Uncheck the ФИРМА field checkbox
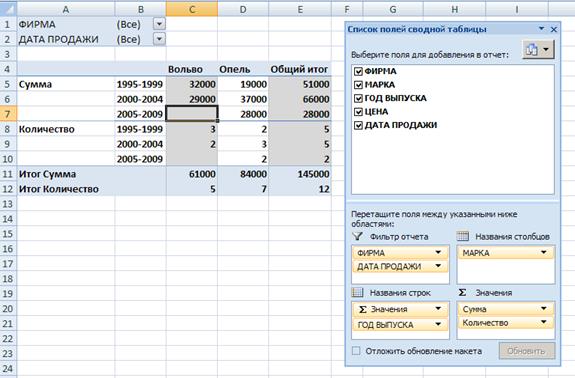The width and height of the screenshot is (575, 378). (358, 71)
